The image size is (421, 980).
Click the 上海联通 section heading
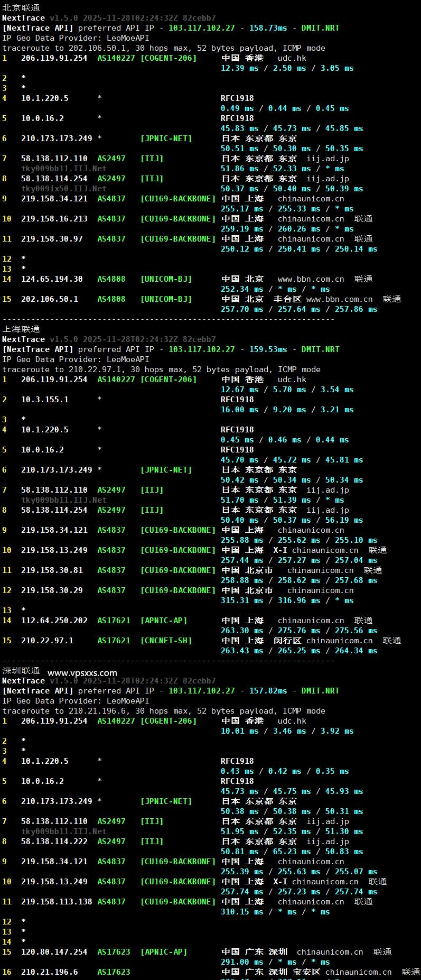point(21,329)
